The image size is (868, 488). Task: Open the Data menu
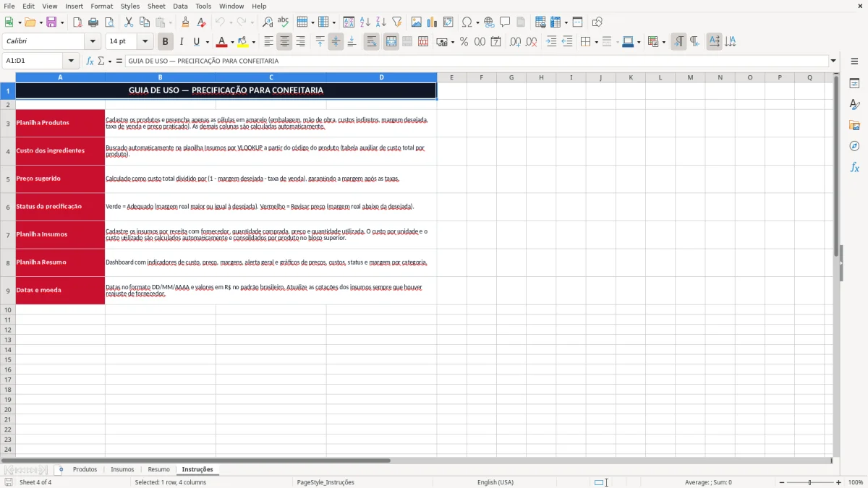pyautogui.click(x=180, y=6)
